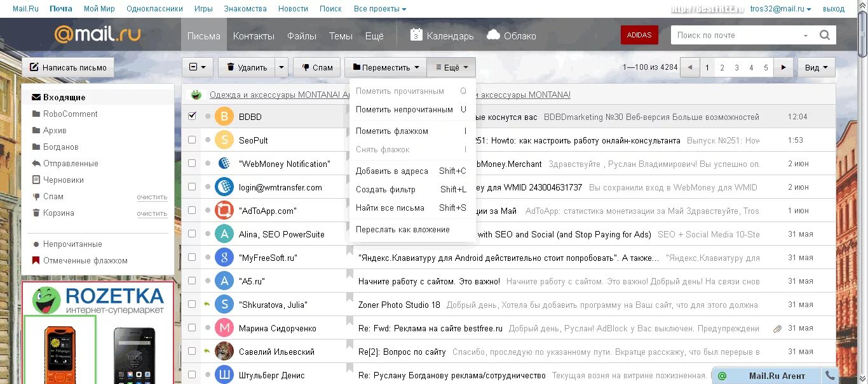Click the Спам toolbar button
The height and width of the screenshot is (384, 868).
tap(317, 67)
